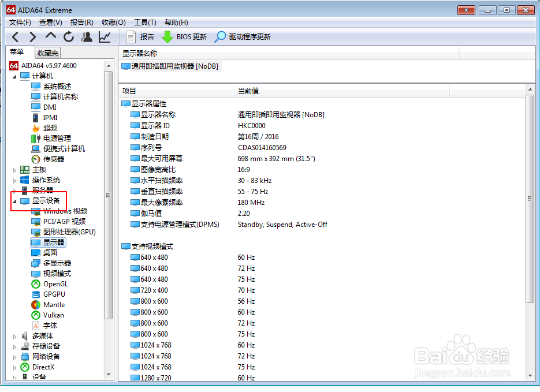Click the 当前值 column header
Viewport: 540px width, 392px height.
[342, 91]
